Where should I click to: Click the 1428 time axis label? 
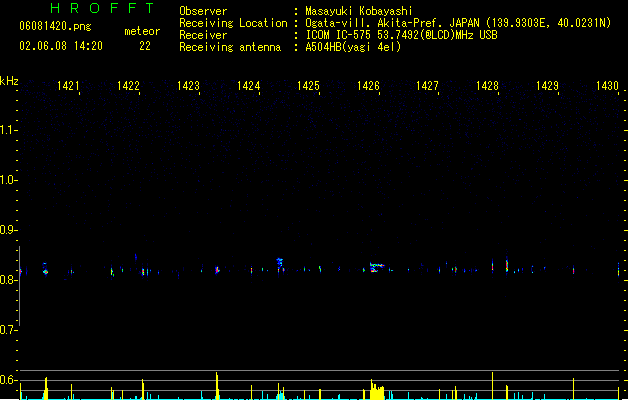tap(487, 86)
